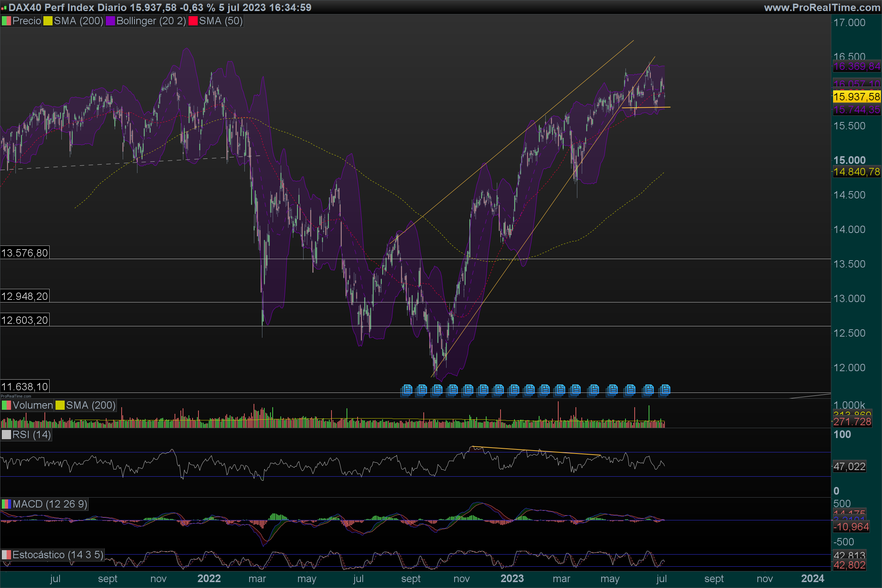Click the second news icon from the right
882x588 pixels.
pos(648,390)
